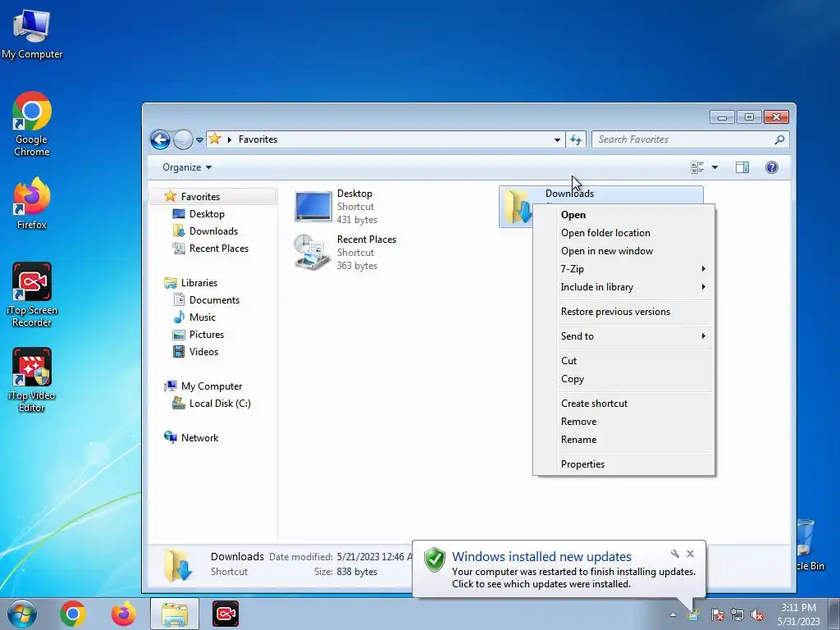
Task: Open Videos library in sidebar
Action: (203, 351)
